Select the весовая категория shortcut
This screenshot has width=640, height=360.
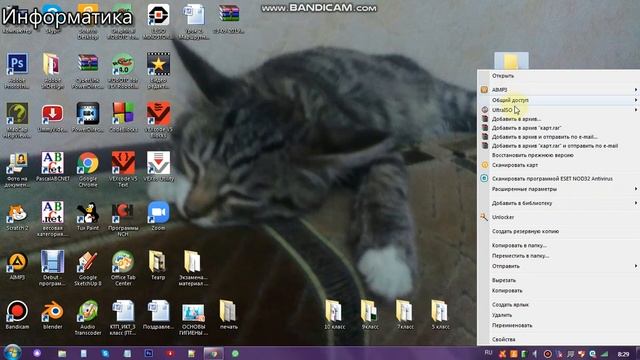tap(52, 219)
